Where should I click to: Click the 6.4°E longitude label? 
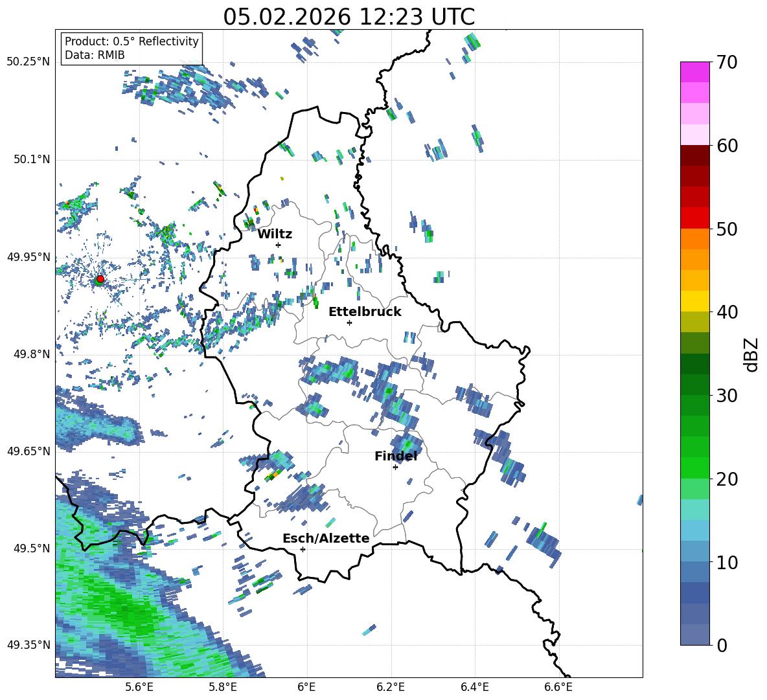(x=474, y=687)
